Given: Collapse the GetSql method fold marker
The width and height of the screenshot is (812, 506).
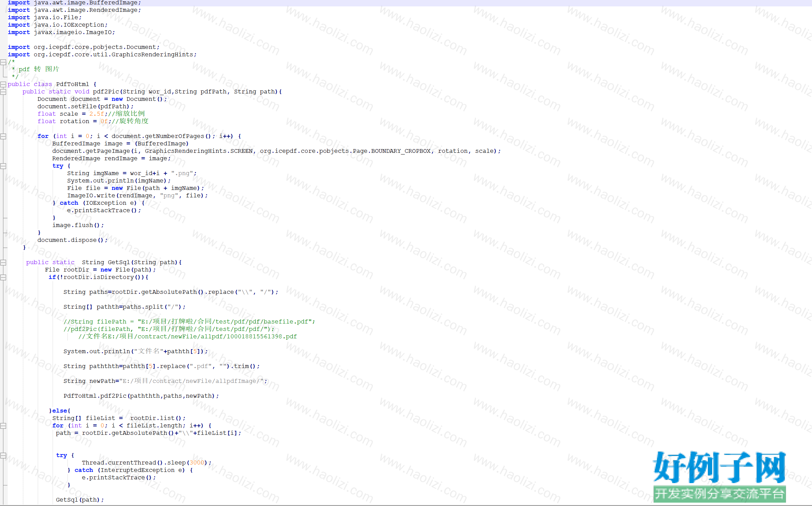Looking at the screenshot, I should tap(3, 262).
